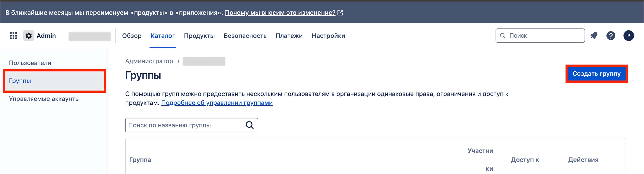Open Подробнее об управлении группами link
Screen dimensions: 644x174
217,103
